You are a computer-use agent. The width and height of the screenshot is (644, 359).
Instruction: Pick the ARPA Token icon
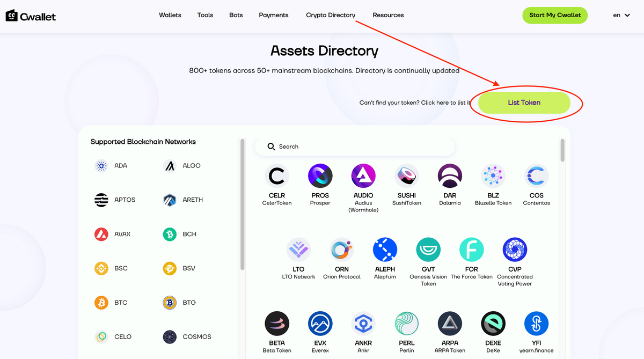click(450, 324)
